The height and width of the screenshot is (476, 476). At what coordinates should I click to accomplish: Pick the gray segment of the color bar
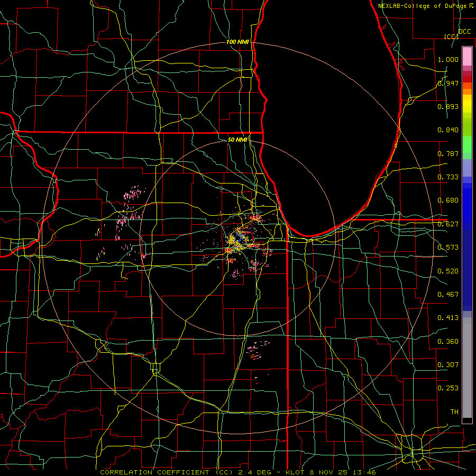tap(467, 368)
